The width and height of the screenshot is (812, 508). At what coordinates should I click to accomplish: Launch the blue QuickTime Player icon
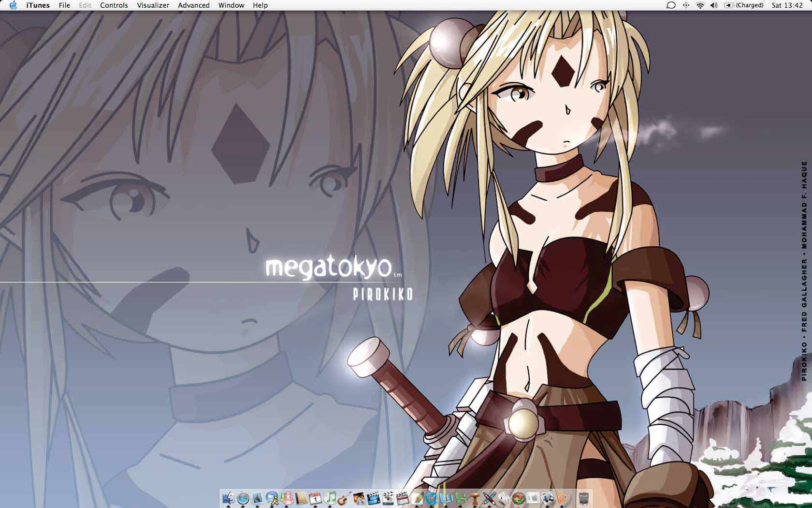(431, 498)
